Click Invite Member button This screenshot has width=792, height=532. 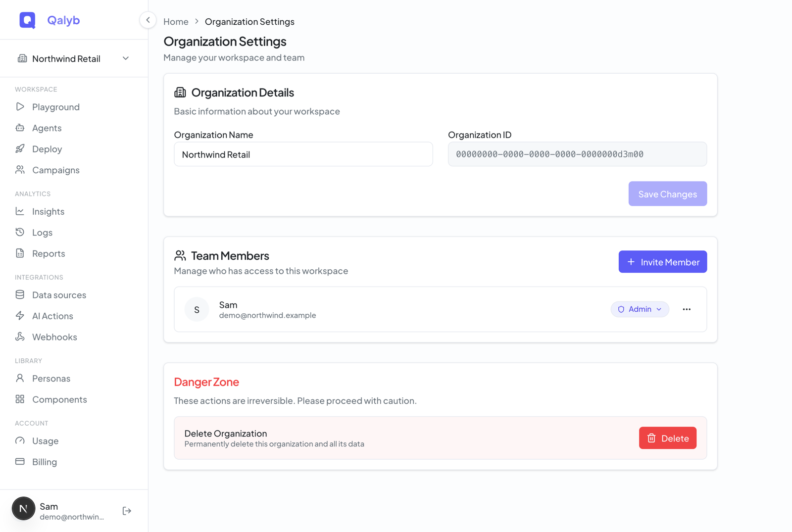pyautogui.click(x=662, y=262)
